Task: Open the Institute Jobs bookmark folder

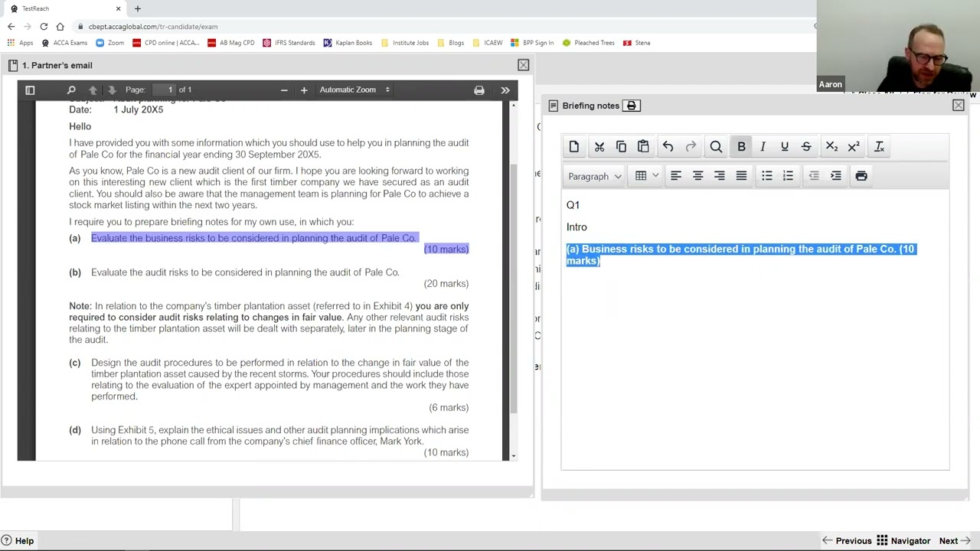Action: (x=405, y=43)
